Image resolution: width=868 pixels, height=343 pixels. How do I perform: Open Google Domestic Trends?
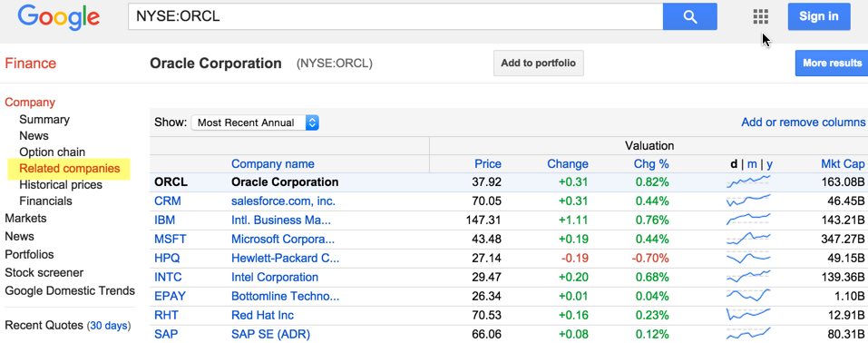[x=70, y=291]
